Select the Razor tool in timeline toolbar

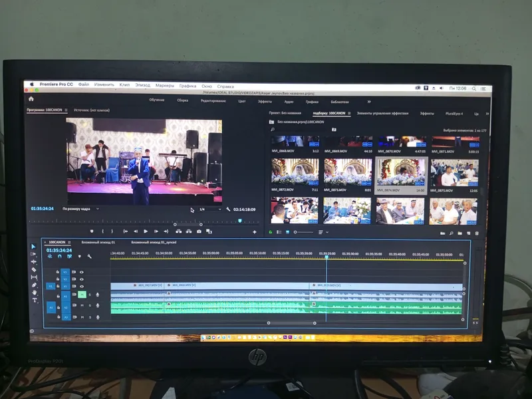point(34,270)
